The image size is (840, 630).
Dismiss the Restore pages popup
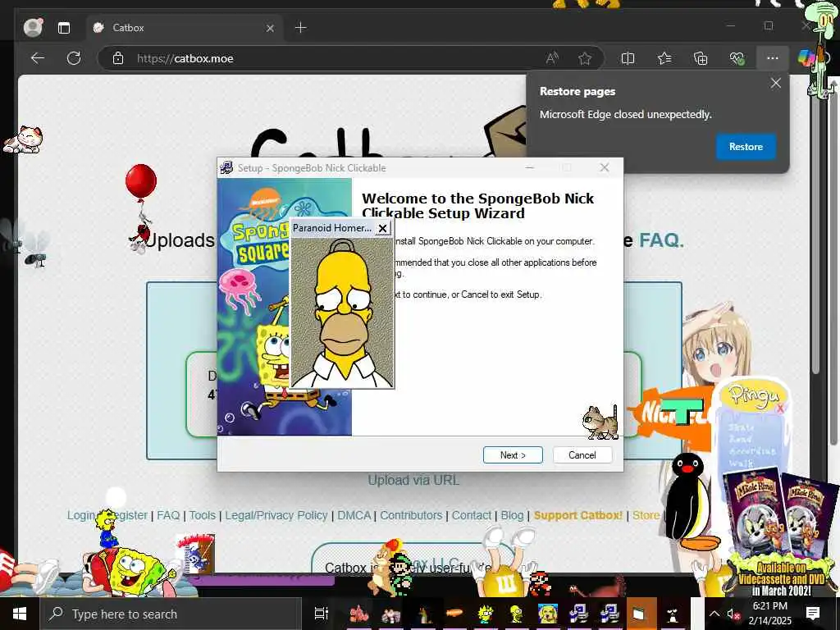pos(776,83)
